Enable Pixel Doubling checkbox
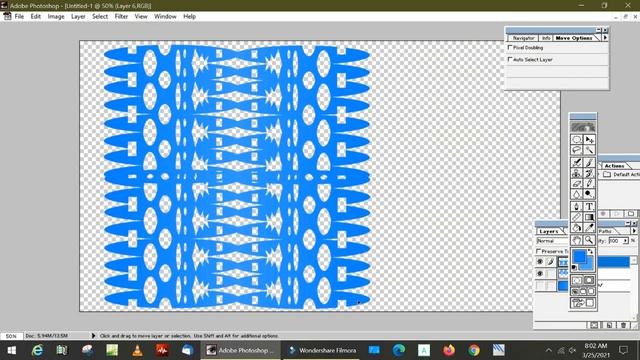Image resolution: width=640 pixels, height=360 pixels. (x=510, y=47)
